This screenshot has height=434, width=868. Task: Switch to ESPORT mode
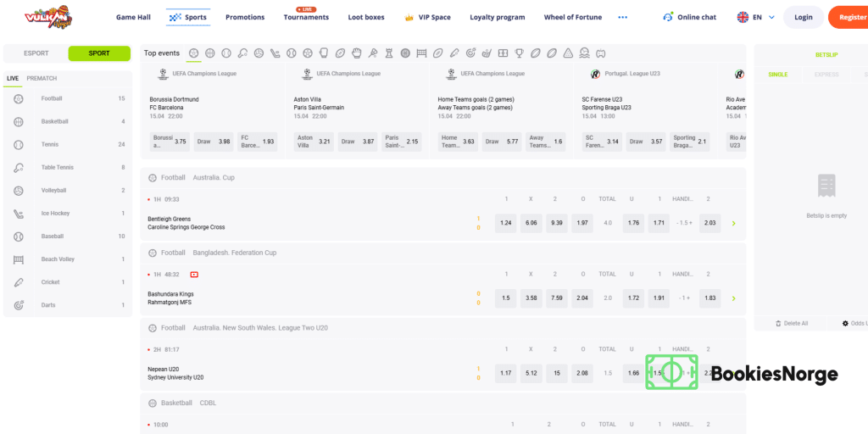[36, 53]
